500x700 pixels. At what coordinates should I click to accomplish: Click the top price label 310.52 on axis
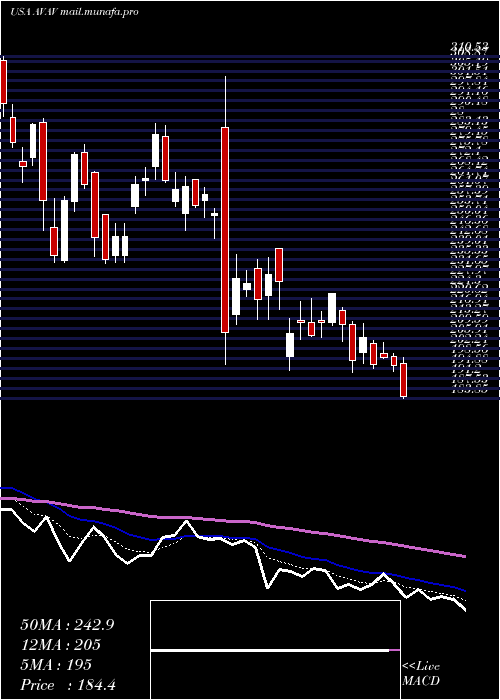[x=469, y=46]
